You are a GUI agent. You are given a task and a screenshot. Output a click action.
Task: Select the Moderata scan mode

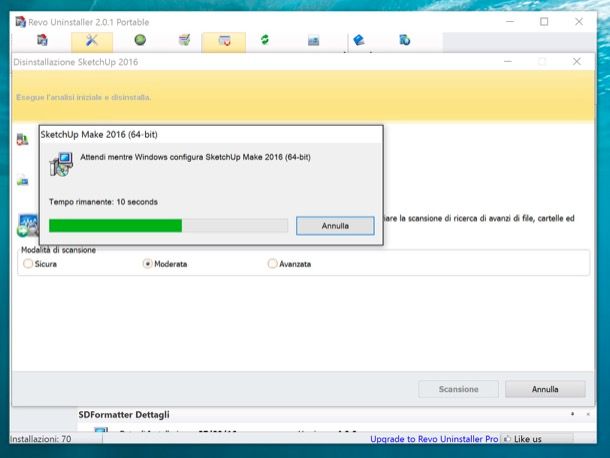pos(148,264)
